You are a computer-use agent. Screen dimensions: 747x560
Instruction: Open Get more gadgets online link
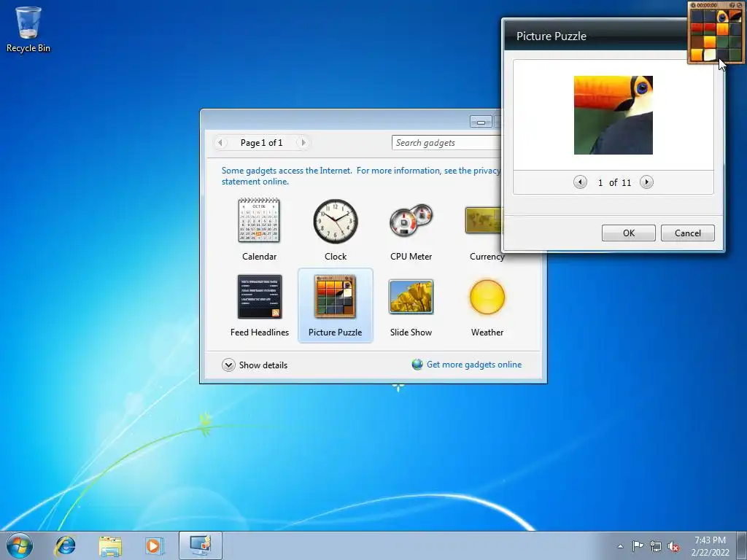474,365
